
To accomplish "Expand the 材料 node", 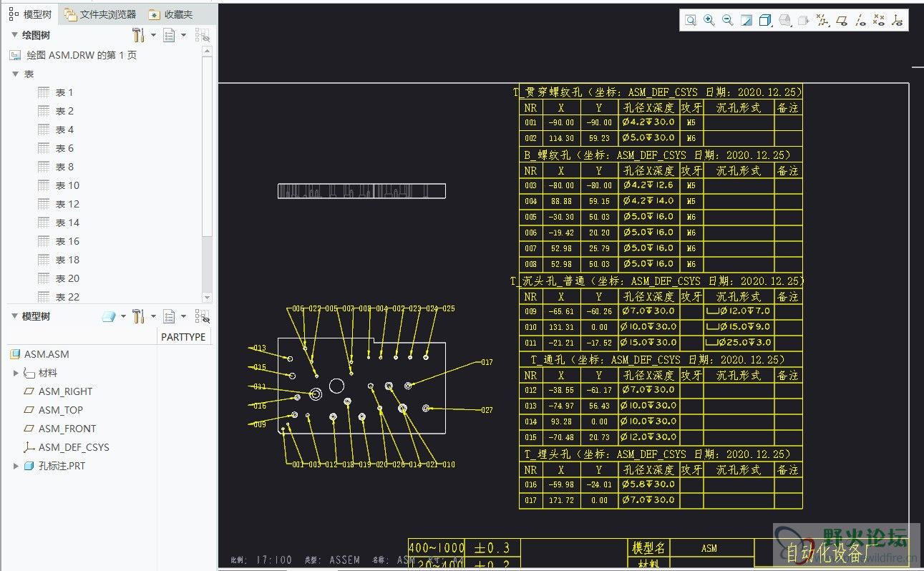I will tap(16, 373).
